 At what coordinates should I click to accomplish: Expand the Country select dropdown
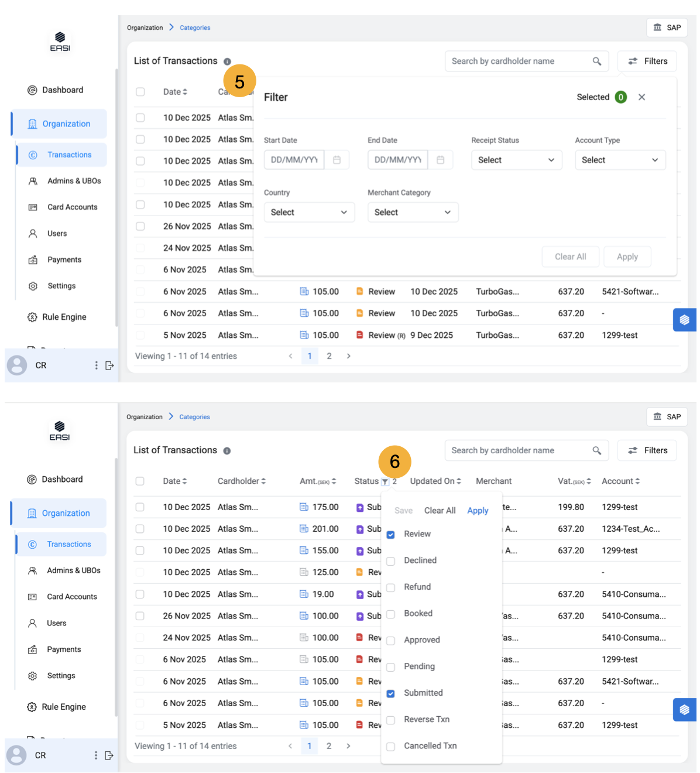point(309,213)
